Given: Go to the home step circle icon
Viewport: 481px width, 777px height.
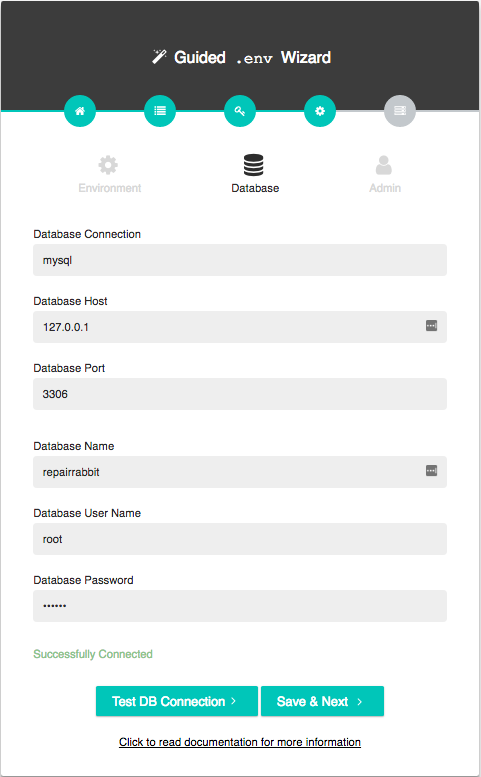Looking at the screenshot, I should pyautogui.click(x=80, y=111).
